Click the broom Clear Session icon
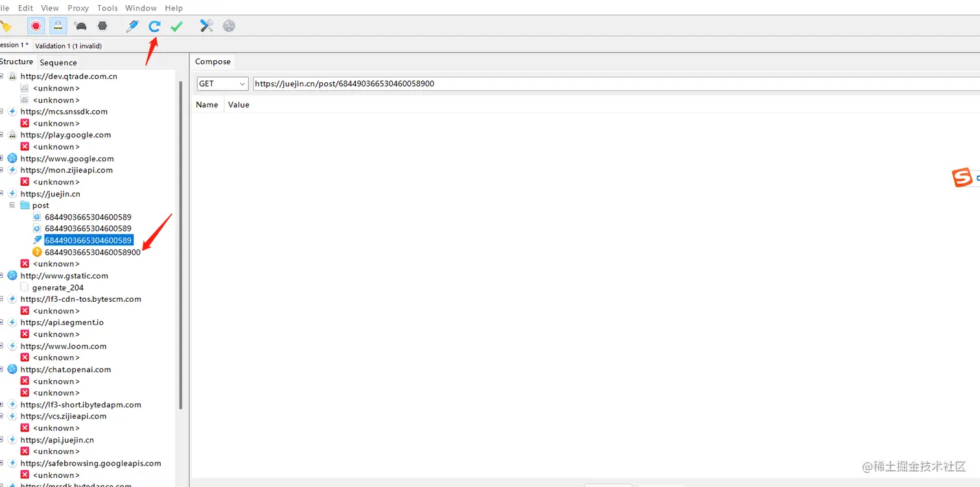Image resolution: width=980 pixels, height=487 pixels. pos(5,26)
